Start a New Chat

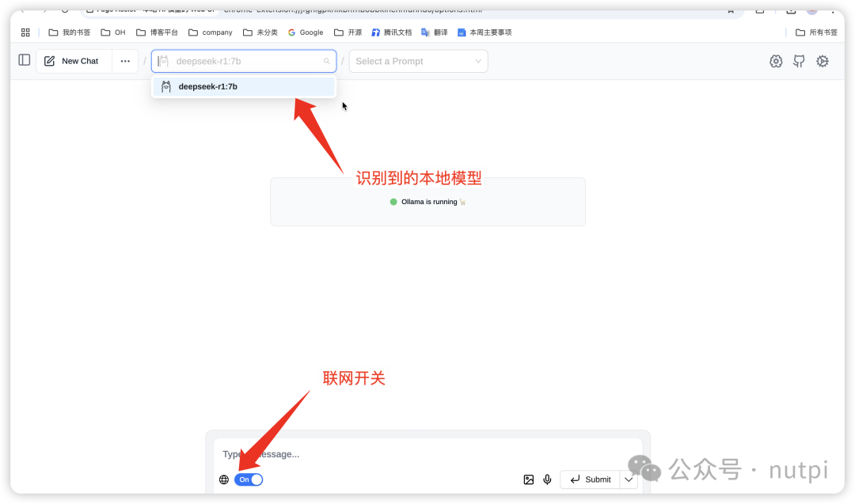click(73, 61)
